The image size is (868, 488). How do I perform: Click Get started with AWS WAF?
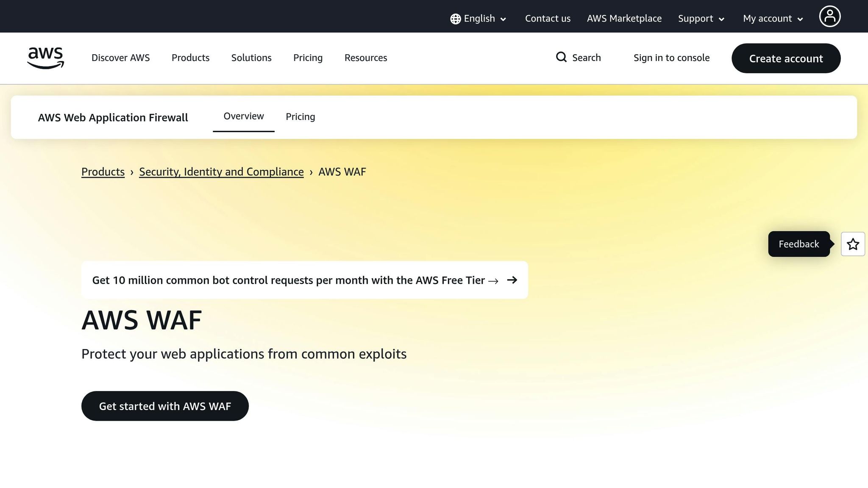tap(165, 406)
